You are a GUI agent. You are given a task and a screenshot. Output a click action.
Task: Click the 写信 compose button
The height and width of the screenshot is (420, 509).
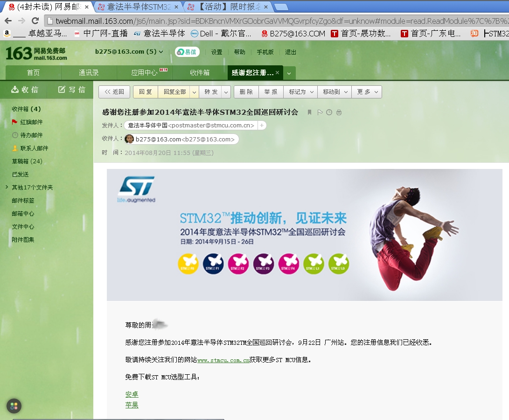72,90
